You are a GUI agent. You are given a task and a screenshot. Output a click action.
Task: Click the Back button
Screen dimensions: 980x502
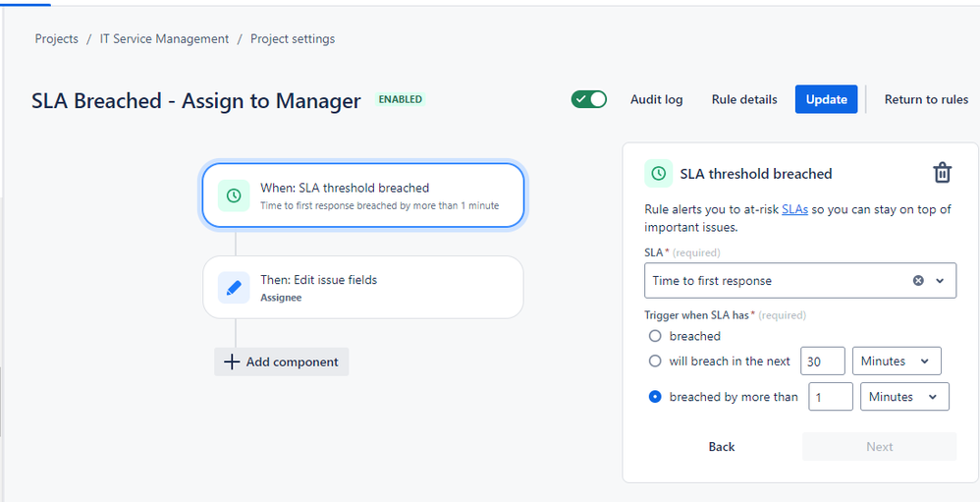[x=722, y=447]
